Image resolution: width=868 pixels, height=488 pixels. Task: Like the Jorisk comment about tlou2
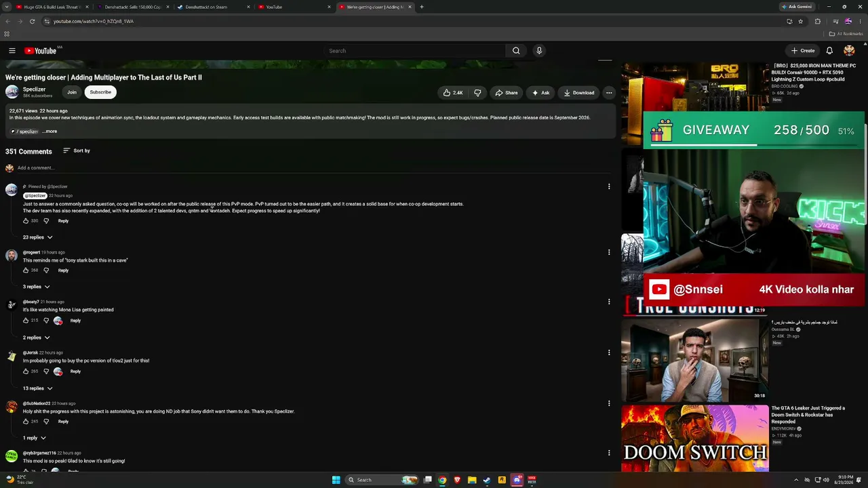(x=26, y=371)
